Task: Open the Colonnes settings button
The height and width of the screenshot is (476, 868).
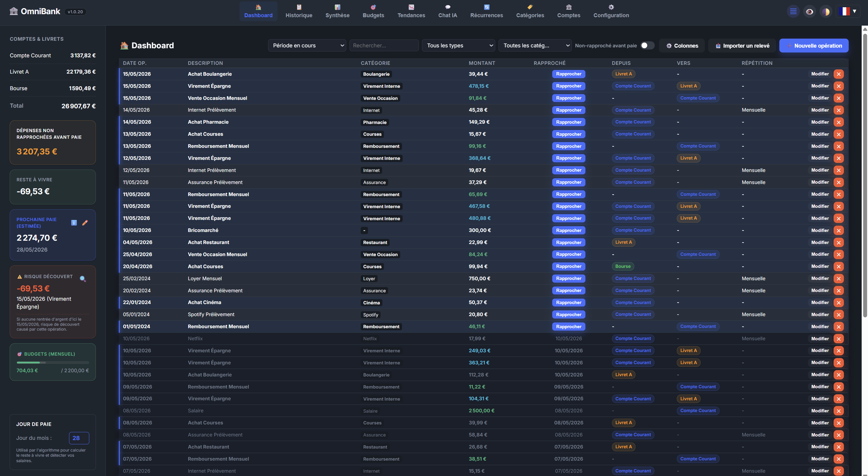Action: (x=682, y=46)
